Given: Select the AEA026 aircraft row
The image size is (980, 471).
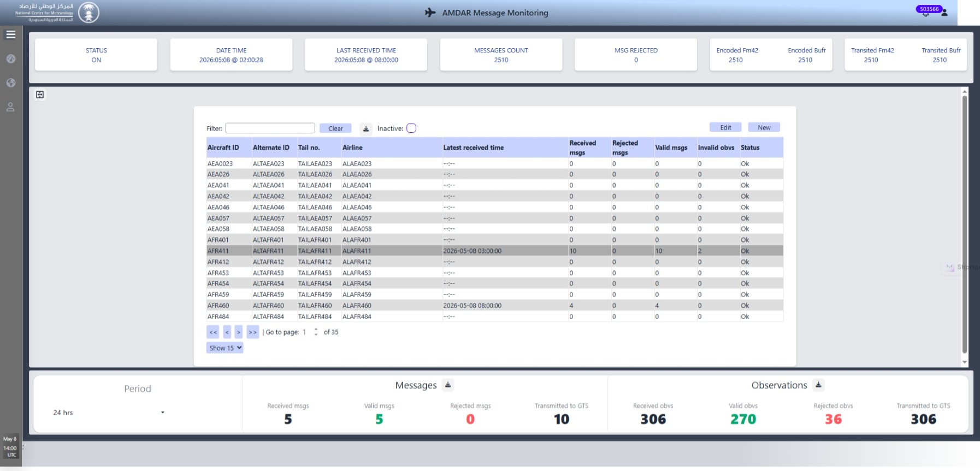Looking at the screenshot, I should coord(494,174).
